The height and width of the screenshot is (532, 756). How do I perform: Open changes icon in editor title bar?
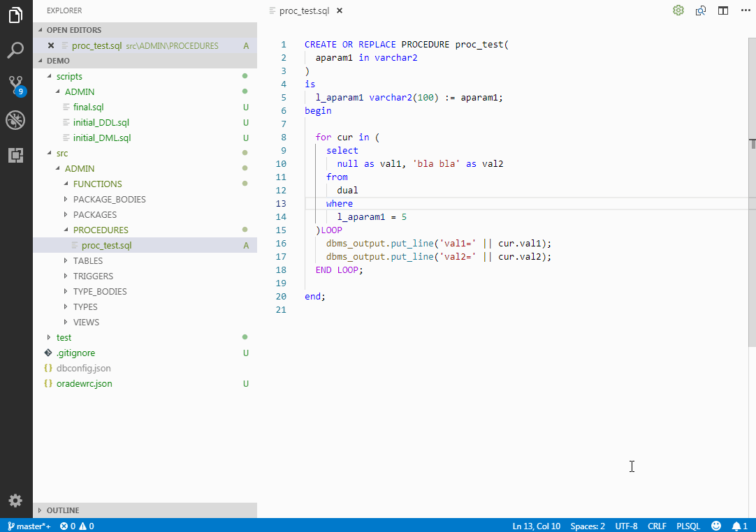point(701,10)
